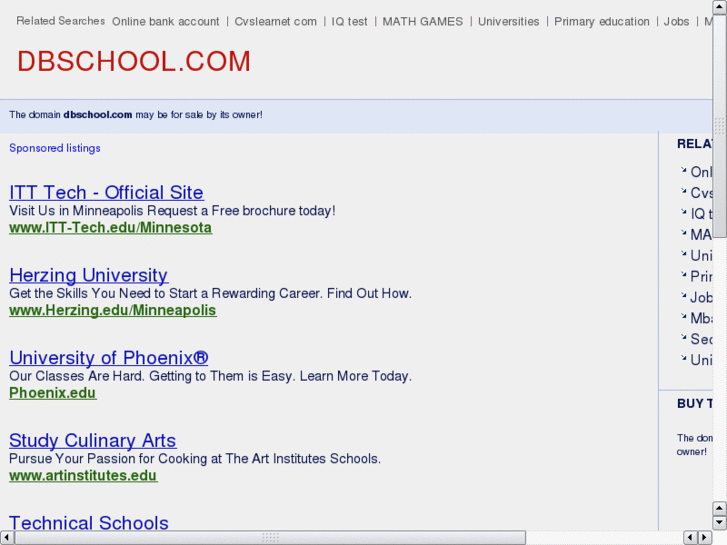
Task: Click arrow bullet icon beside 'MA' sidebar item
Action: click(x=683, y=232)
